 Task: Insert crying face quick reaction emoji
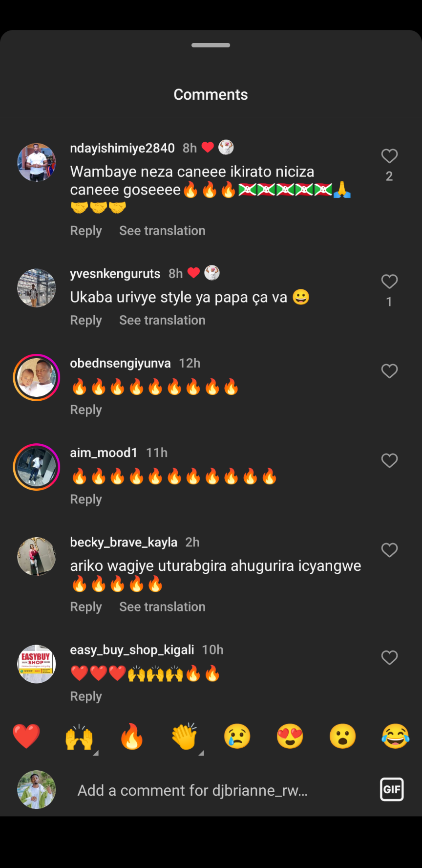(x=237, y=737)
